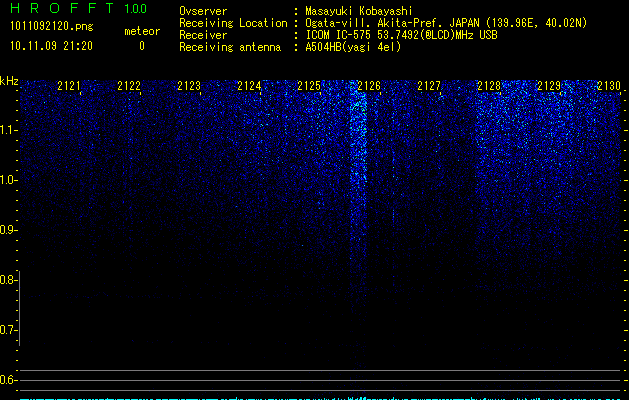Click the 1.1 kHz axis label
Image resolution: width=629 pixels, height=400 pixels.
[7, 130]
